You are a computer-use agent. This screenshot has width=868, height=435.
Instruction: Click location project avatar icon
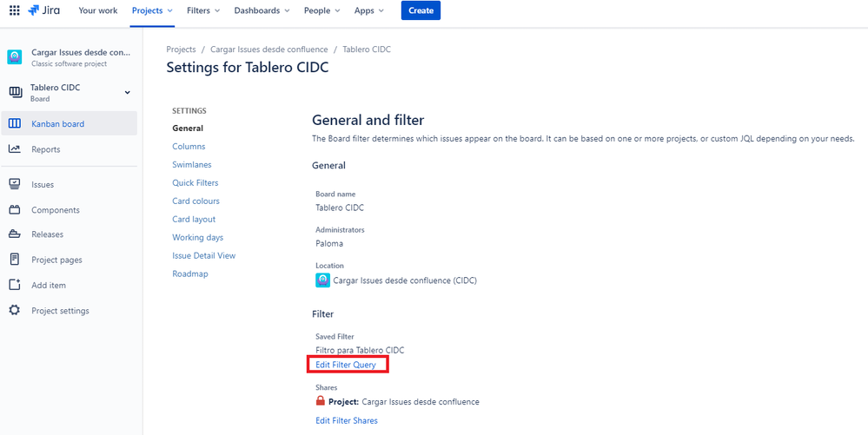tap(322, 280)
